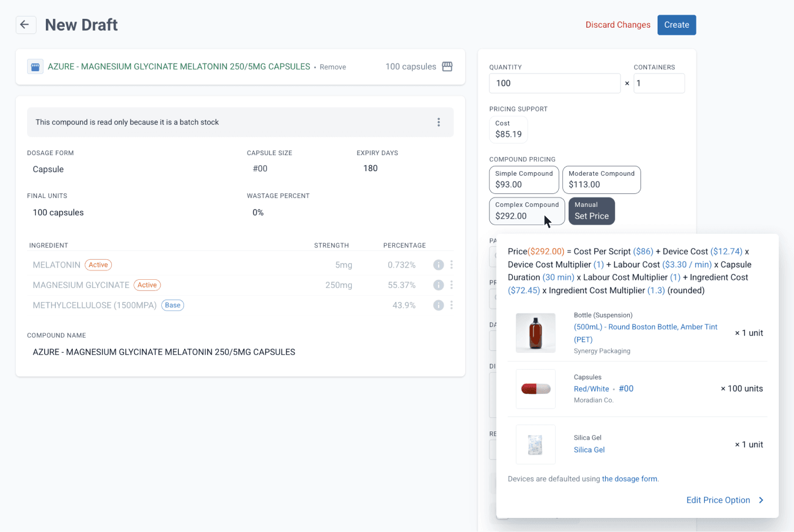Click the Expiry Days value 180

[371, 168]
